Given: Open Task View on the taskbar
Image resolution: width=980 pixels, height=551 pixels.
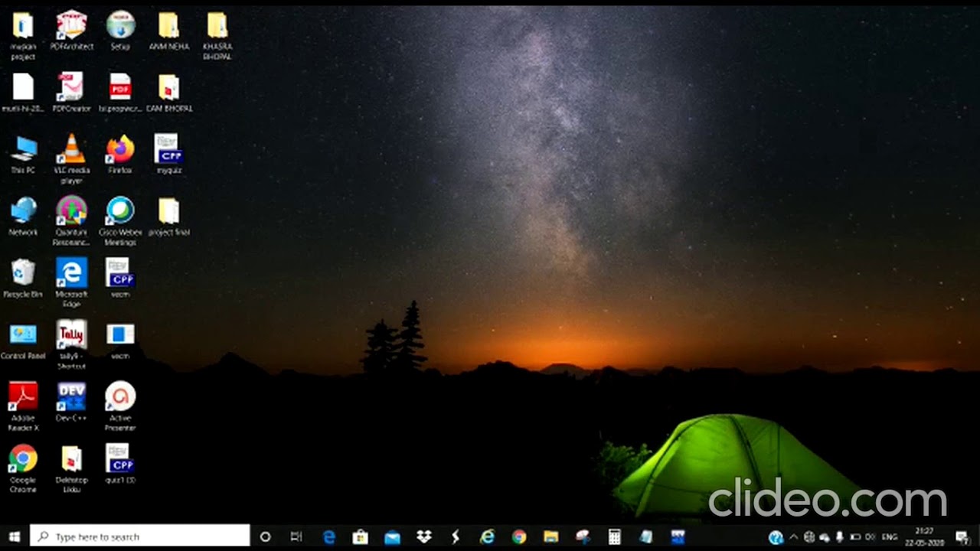Looking at the screenshot, I should click(x=296, y=536).
